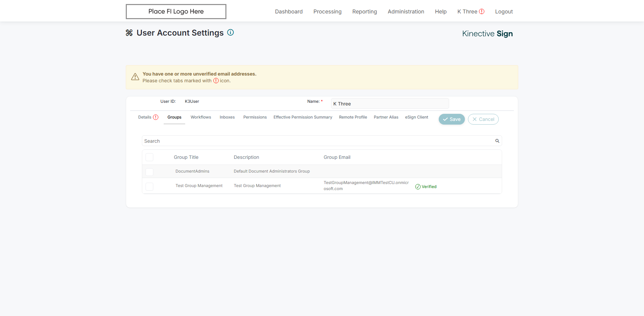Click the Logout link
644x316 pixels.
click(x=504, y=11)
